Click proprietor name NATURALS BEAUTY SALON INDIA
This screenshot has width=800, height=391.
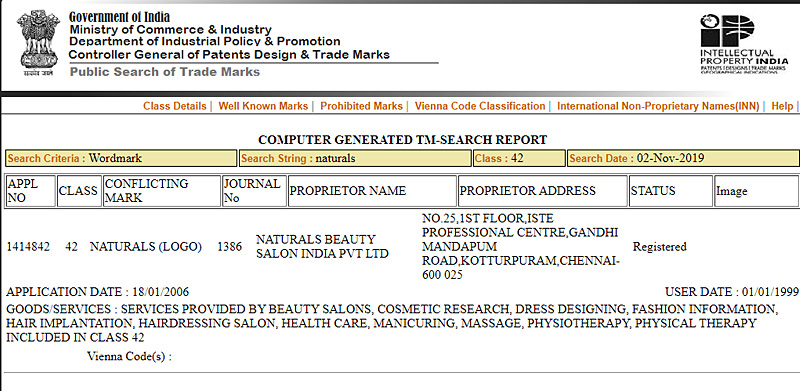pyautogui.click(x=322, y=247)
